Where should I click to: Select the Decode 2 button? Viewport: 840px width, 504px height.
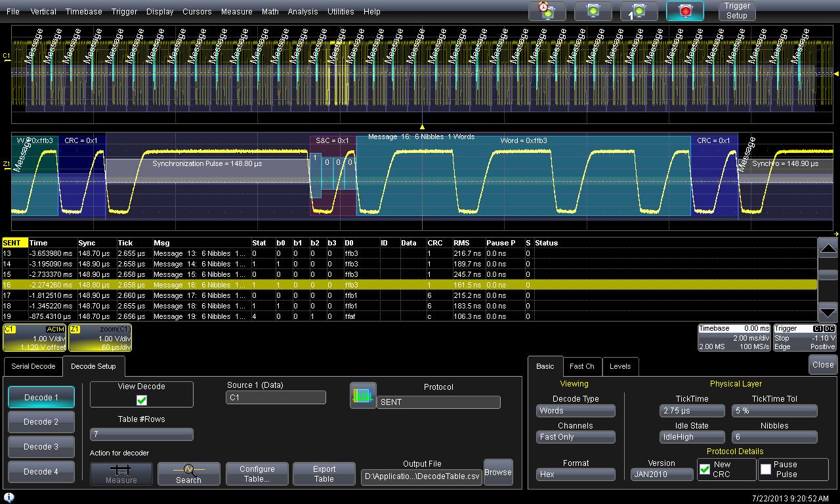[x=41, y=422]
